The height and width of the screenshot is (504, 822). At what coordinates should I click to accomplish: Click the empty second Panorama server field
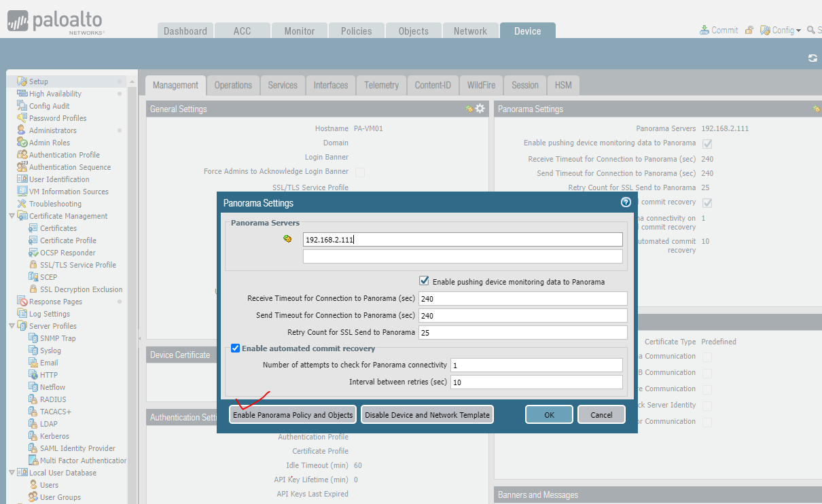pyautogui.click(x=463, y=256)
